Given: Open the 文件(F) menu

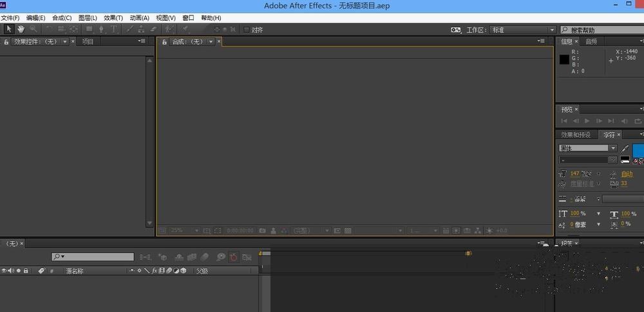Looking at the screenshot, I should [10, 18].
